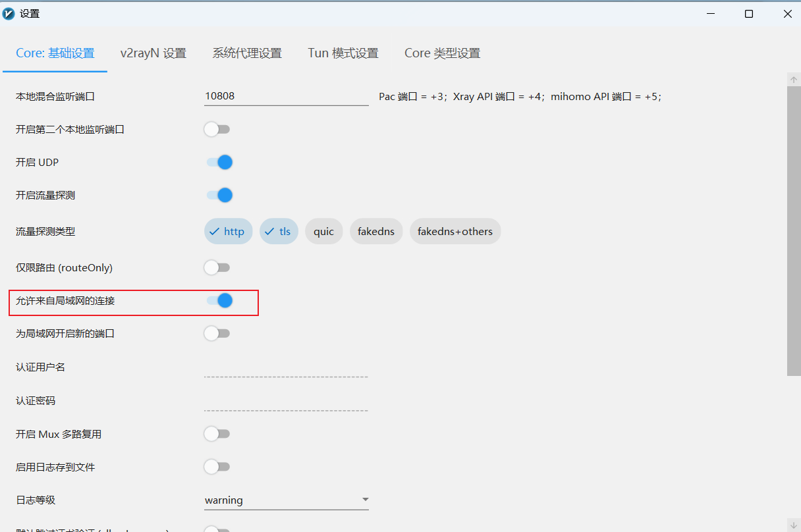Screen dimensions: 801x532
Task: Deselect the tls sniffing chip
Action: pos(279,231)
